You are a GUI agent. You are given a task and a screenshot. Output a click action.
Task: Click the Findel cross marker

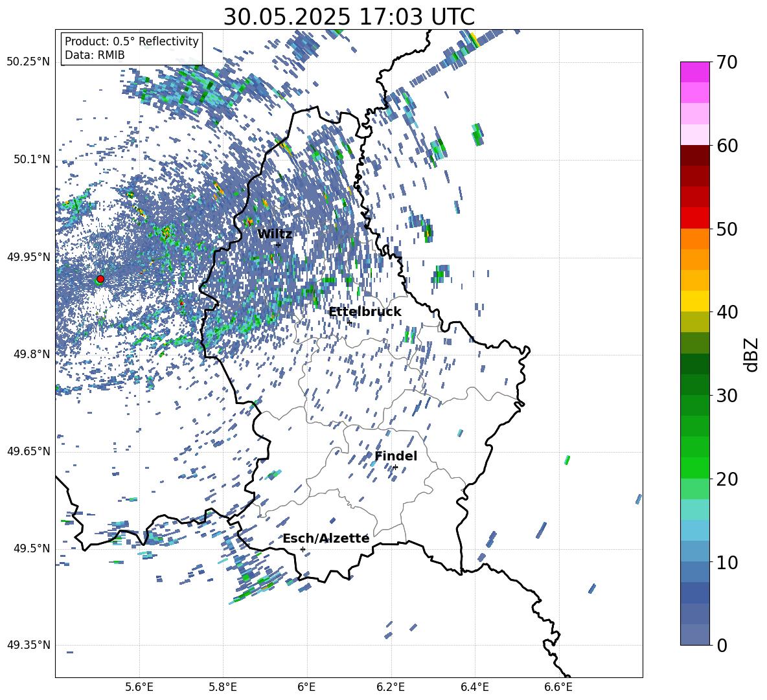tap(395, 468)
